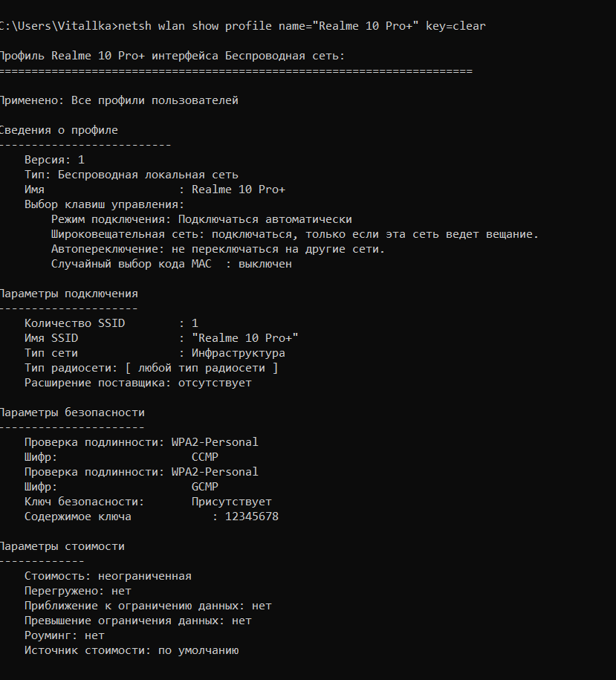The width and height of the screenshot is (616, 680).
Task: Click 'Режим подключения: Подключаться автоматически' line
Action: coord(201,219)
